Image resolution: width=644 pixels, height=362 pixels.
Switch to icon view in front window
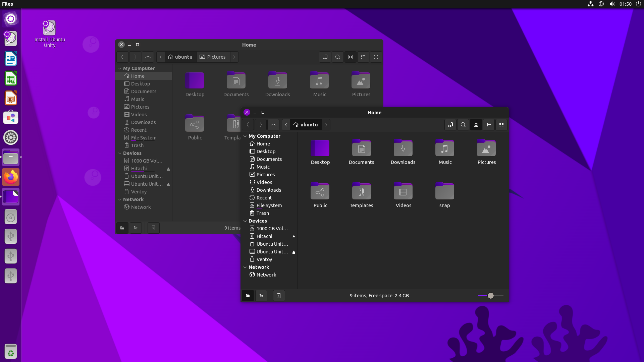pos(476,125)
